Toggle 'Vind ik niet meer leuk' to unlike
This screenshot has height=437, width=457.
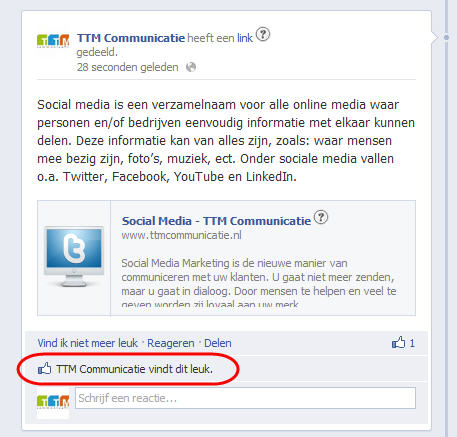(x=87, y=343)
